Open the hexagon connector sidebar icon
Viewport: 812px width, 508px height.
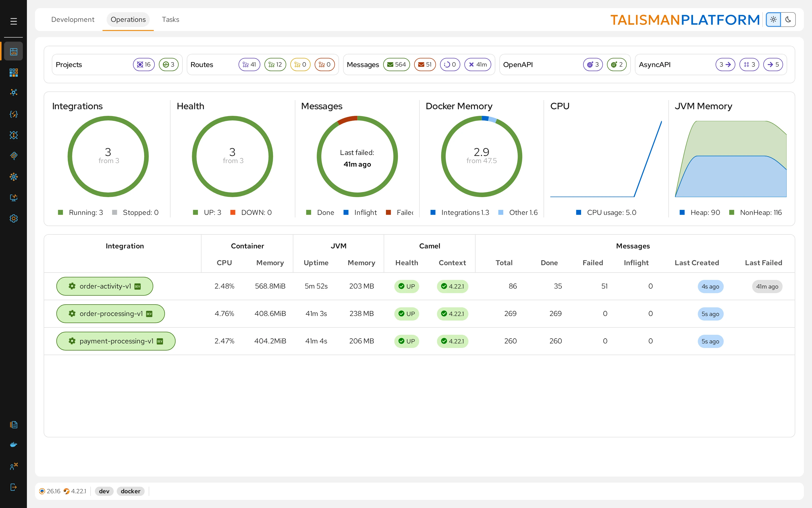pyautogui.click(x=13, y=135)
